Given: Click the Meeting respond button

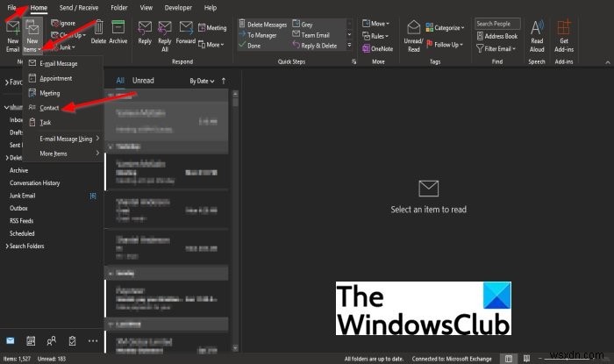Looking at the screenshot, I should tap(212, 28).
